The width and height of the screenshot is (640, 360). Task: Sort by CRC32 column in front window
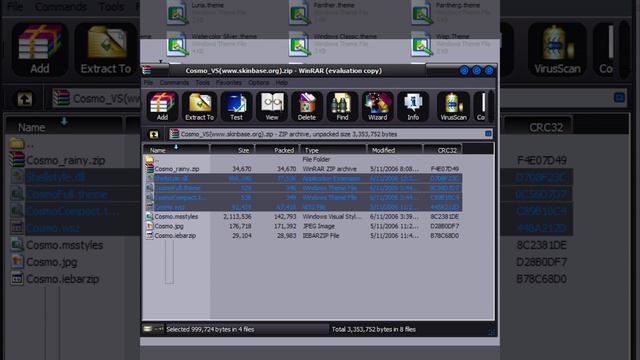tap(443, 150)
